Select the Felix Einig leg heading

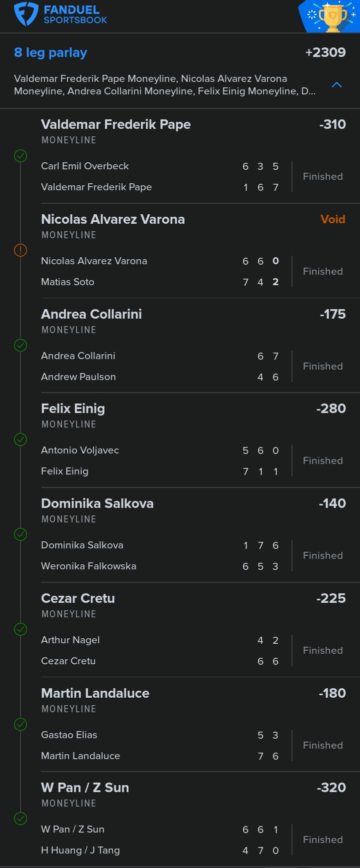[73, 409]
